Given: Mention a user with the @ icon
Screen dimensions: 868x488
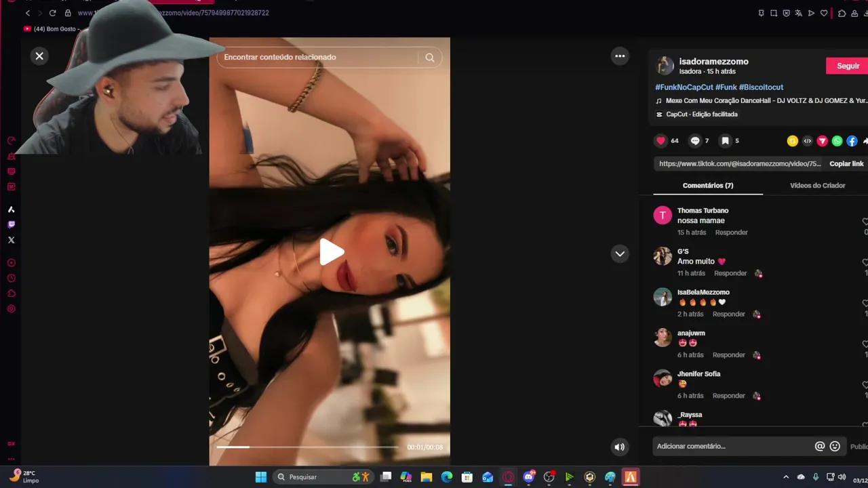Looking at the screenshot, I should point(820,446).
